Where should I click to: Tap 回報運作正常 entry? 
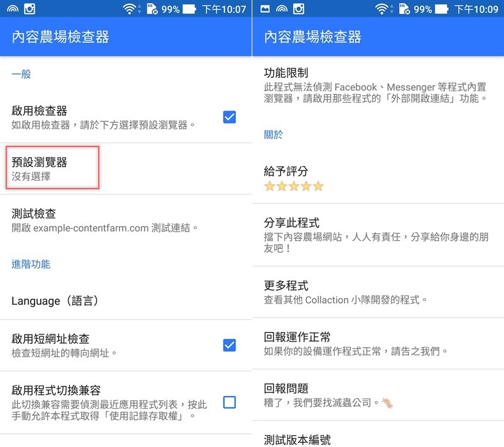click(x=378, y=344)
